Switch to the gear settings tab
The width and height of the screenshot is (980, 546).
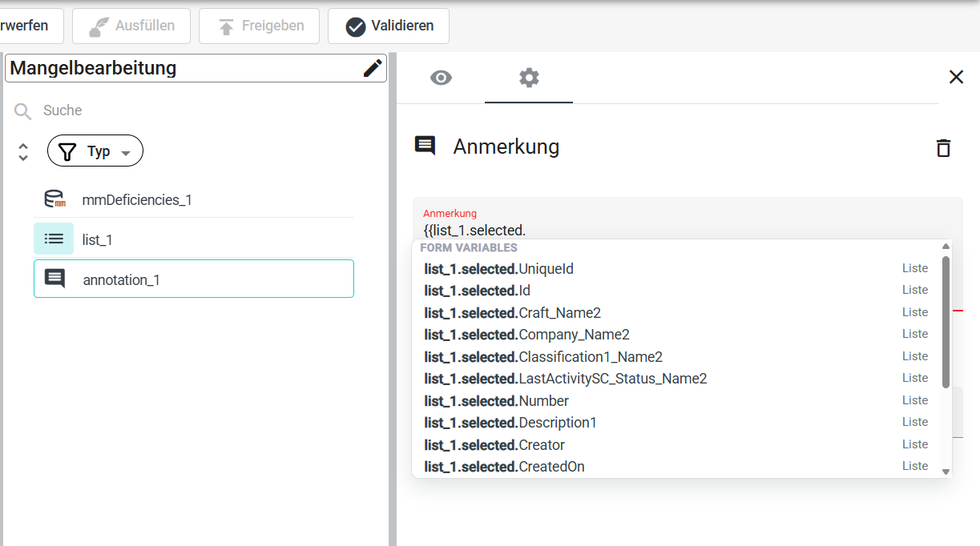pos(529,78)
